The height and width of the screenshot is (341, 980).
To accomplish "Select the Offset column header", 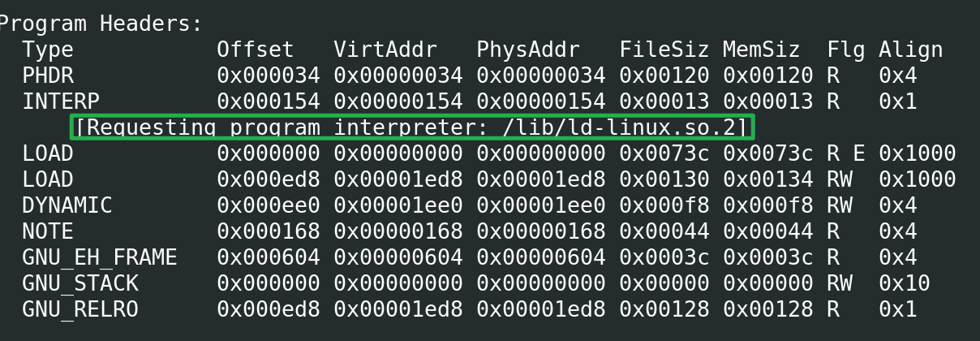I will 255,50.
